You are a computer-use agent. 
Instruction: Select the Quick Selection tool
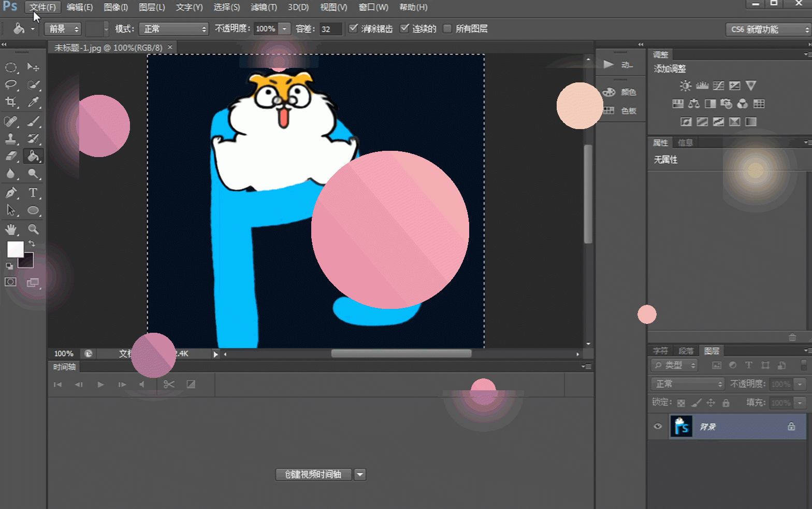click(x=33, y=84)
